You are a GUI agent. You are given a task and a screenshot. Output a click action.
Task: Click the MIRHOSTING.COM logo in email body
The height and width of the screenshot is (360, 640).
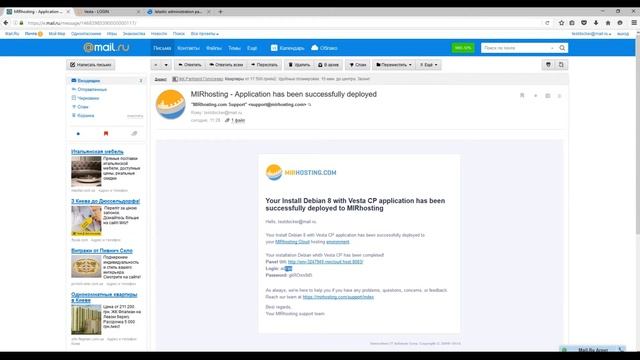(301, 172)
